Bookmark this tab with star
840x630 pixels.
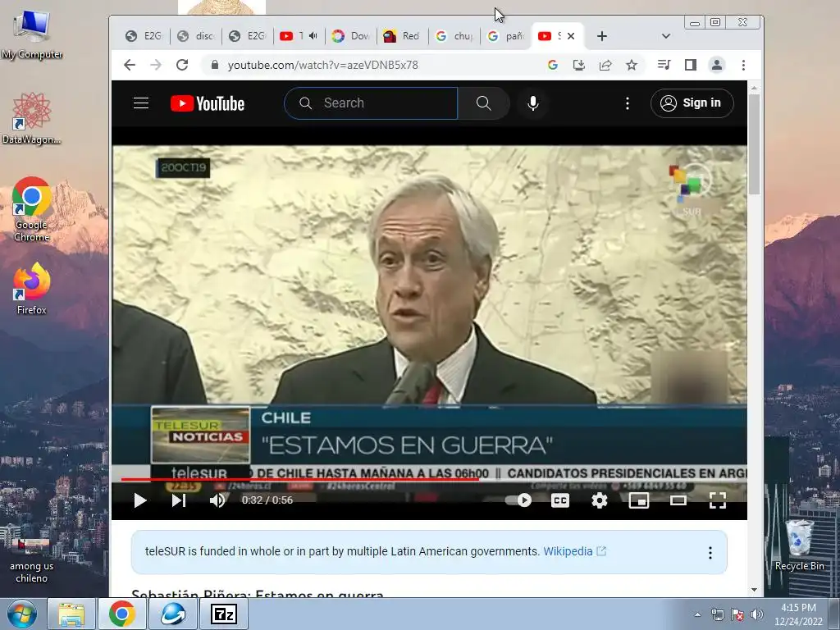click(x=632, y=65)
